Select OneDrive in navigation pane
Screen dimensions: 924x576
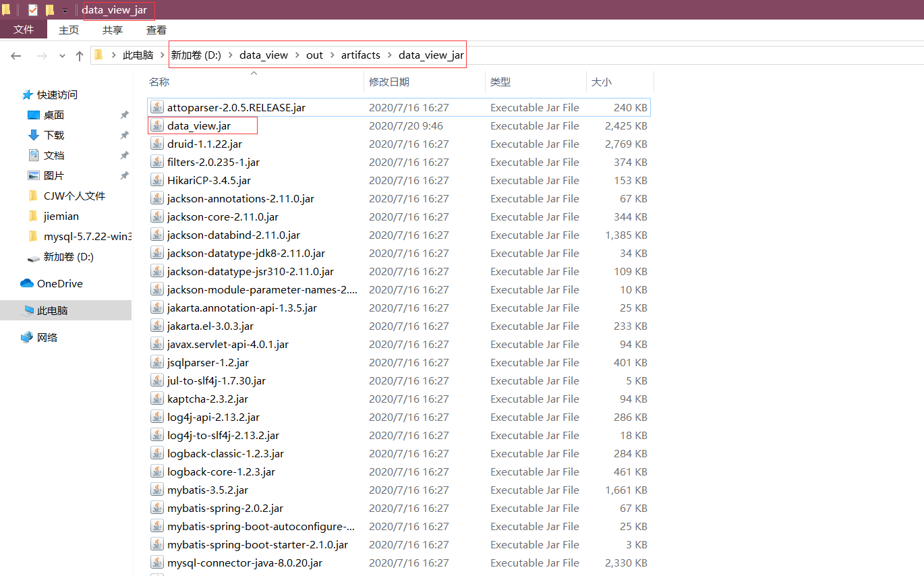(x=59, y=284)
